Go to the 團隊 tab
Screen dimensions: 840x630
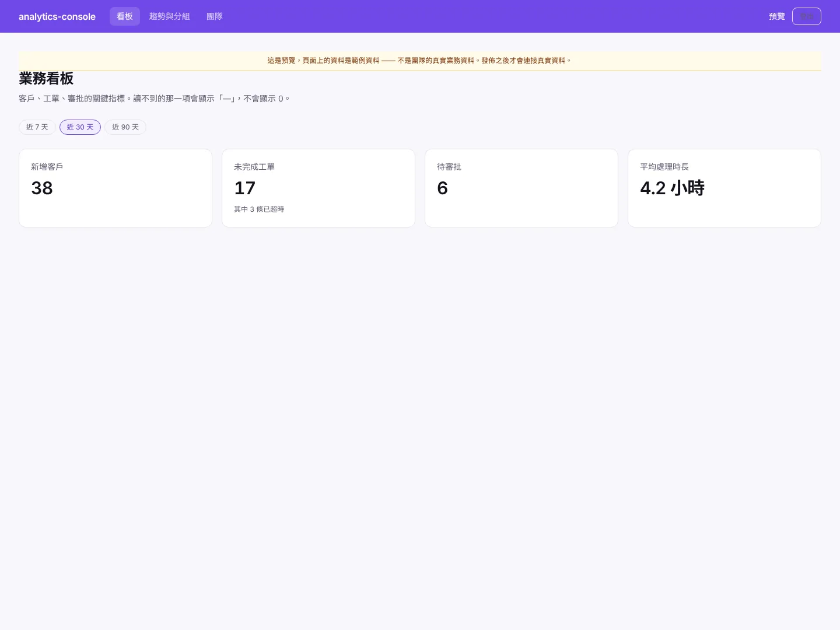click(x=215, y=16)
